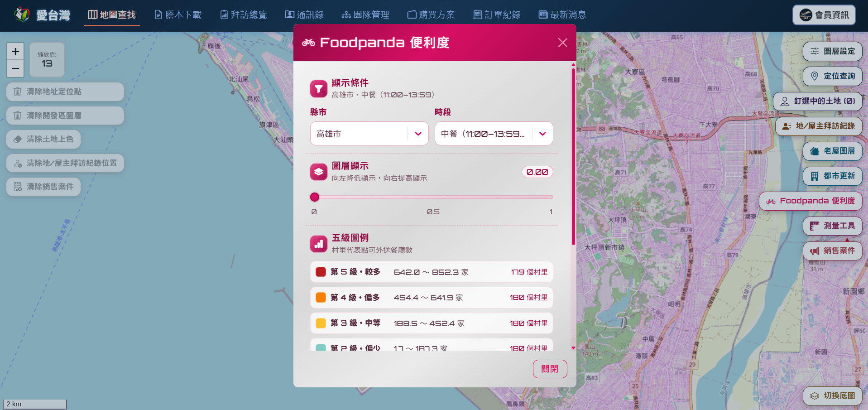The width and height of the screenshot is (868, 410).
Task: Click the opacity slider handle
Action: coord(315,197)
